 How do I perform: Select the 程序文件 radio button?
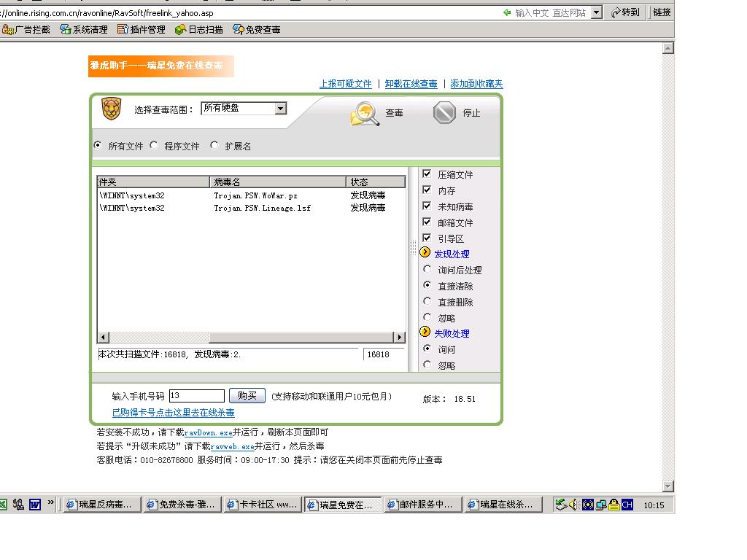[x=153, y=145]
